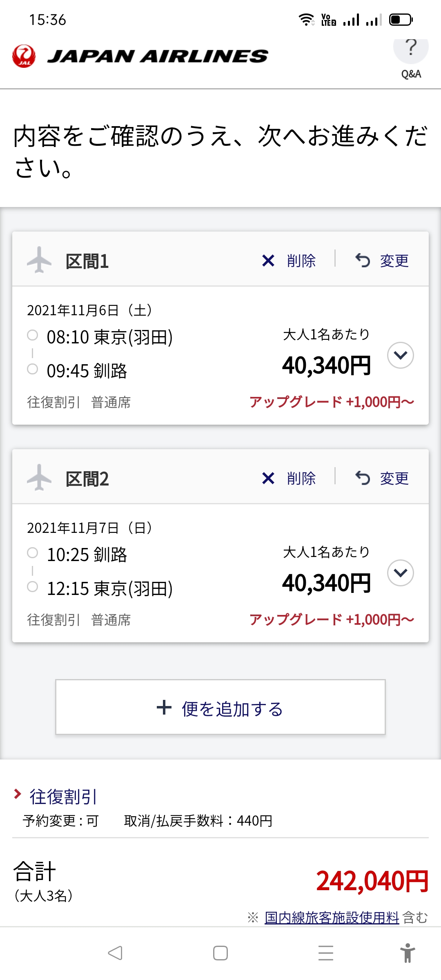Expand fare details for 区間1 flight

[400, 355]
